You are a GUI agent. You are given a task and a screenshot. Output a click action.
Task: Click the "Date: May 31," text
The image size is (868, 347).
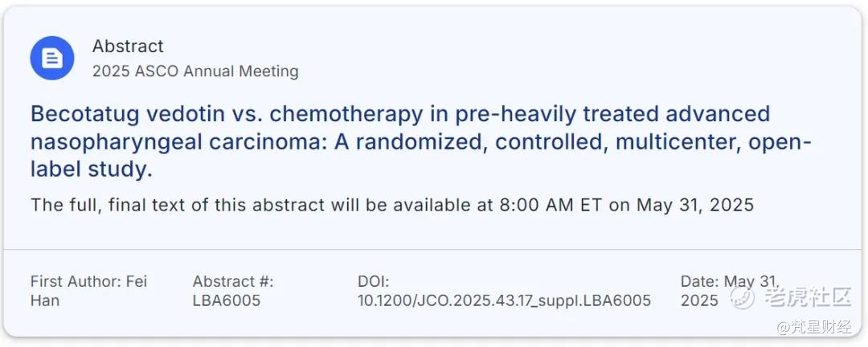(730, 281)
